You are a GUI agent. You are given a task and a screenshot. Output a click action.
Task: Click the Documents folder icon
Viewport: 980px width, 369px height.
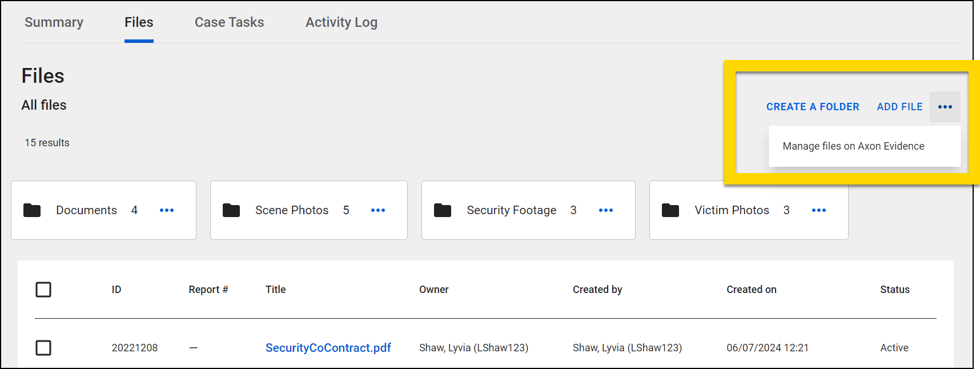tap(32, 210)
